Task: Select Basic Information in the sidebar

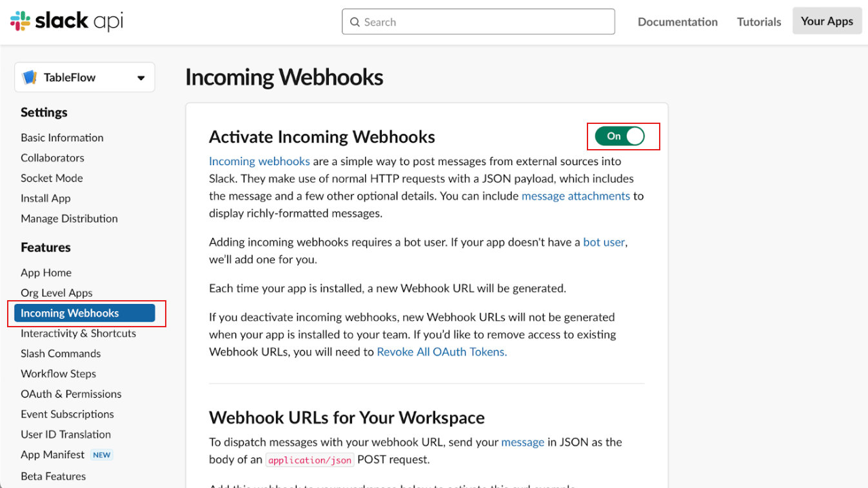Action: tap(62, 137)
